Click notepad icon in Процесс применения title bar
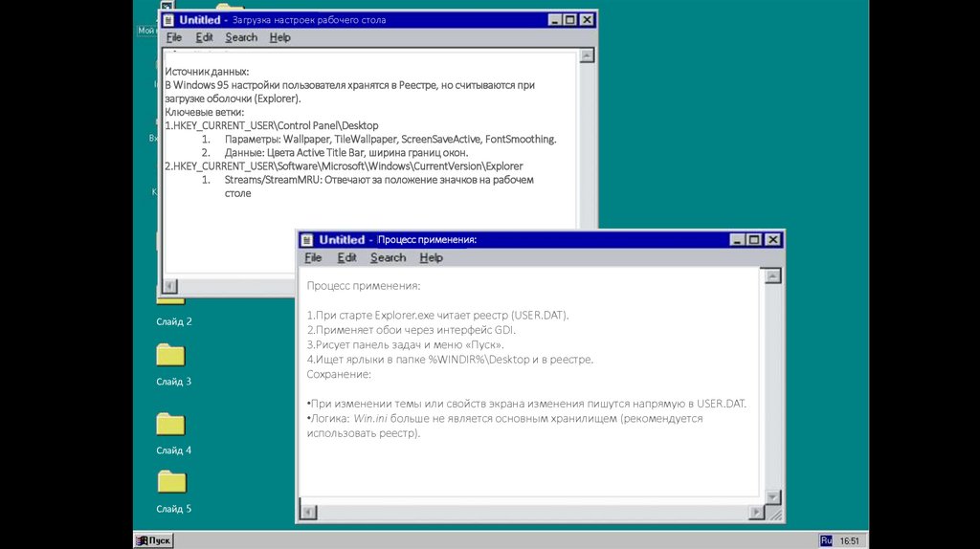Screen dimensions: 980x549 pos(307,240)
